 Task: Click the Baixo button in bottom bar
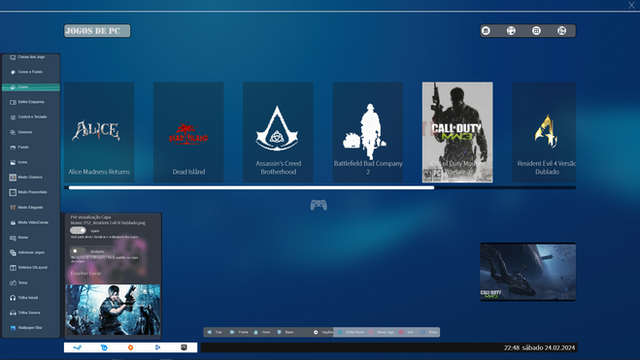286,332
